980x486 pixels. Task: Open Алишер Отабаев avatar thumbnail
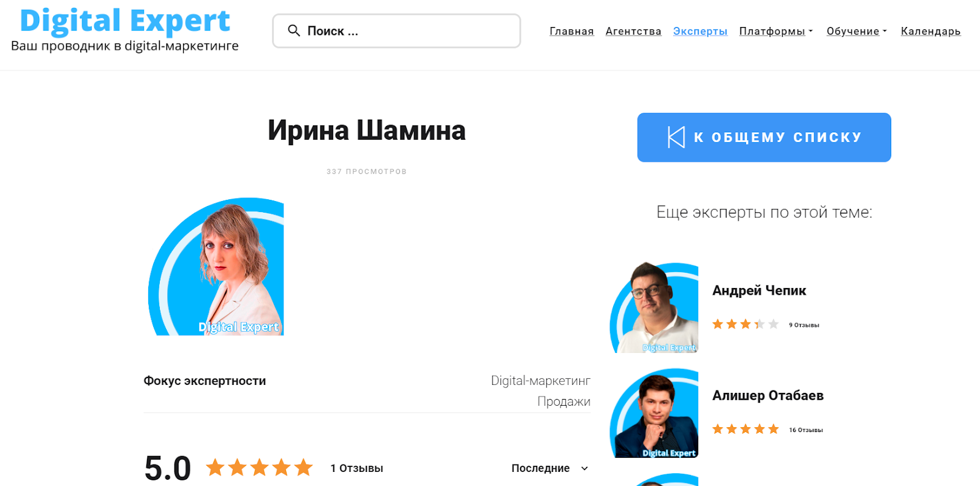pos(654,413)
